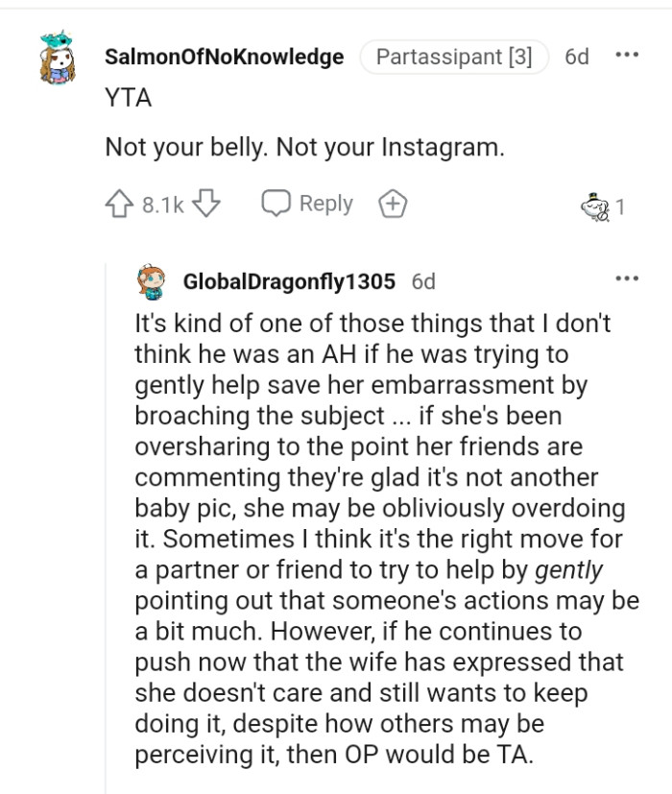Click the Reply speech-bubble icon
The width and height of the screenshot is (672, 794).
(x=278, y=203)
